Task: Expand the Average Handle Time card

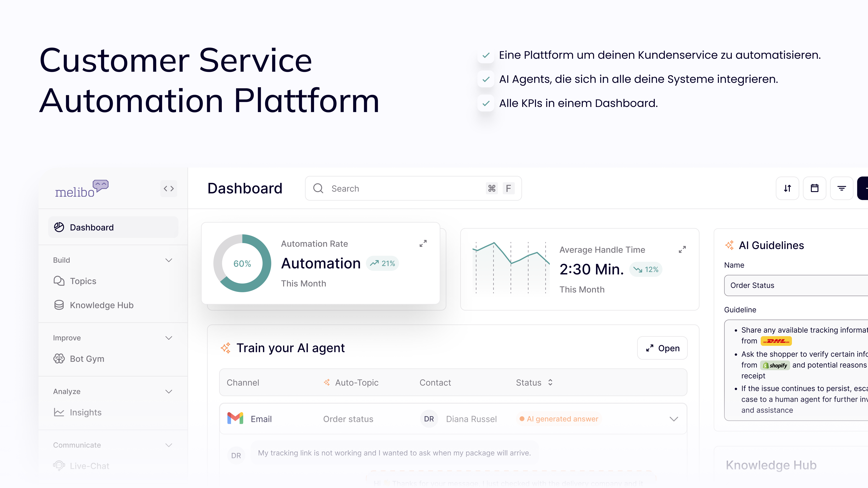Action: click(682, 250)
